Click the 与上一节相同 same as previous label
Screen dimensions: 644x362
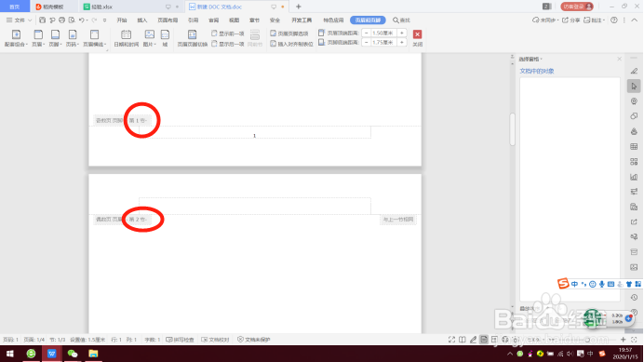pyautogui.click(x=398, y=220)
